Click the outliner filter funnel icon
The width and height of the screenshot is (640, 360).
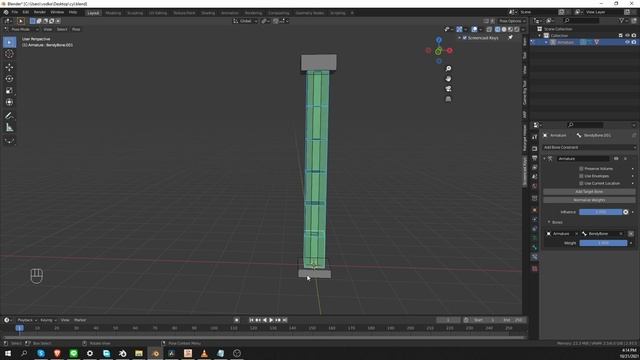tap(622, 20)
